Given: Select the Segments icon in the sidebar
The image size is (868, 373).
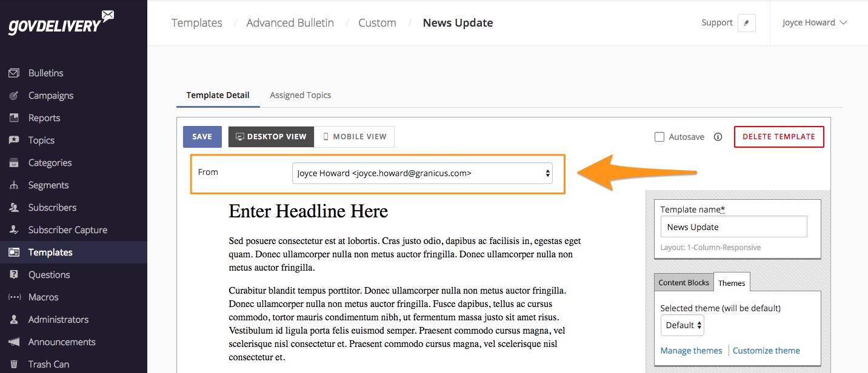Looking at the screenshot, I should (15, 185).
